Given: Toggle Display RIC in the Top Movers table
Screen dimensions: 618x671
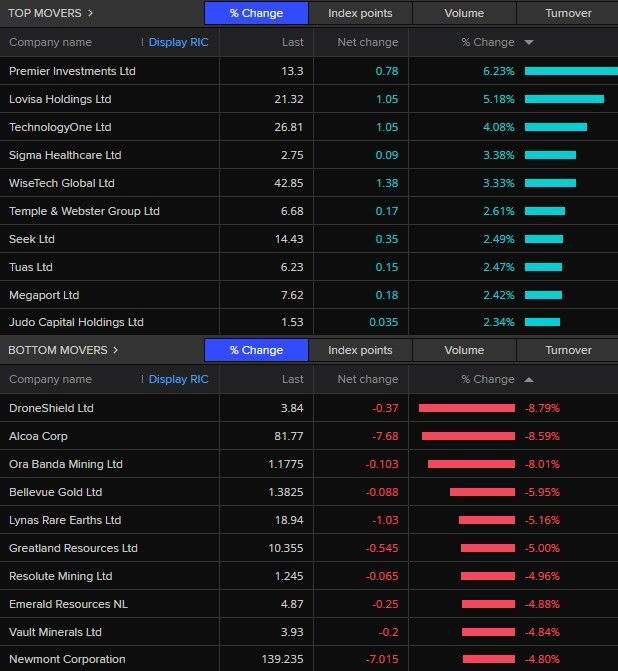Looking at the screenshot, I should tap(178, 43).
